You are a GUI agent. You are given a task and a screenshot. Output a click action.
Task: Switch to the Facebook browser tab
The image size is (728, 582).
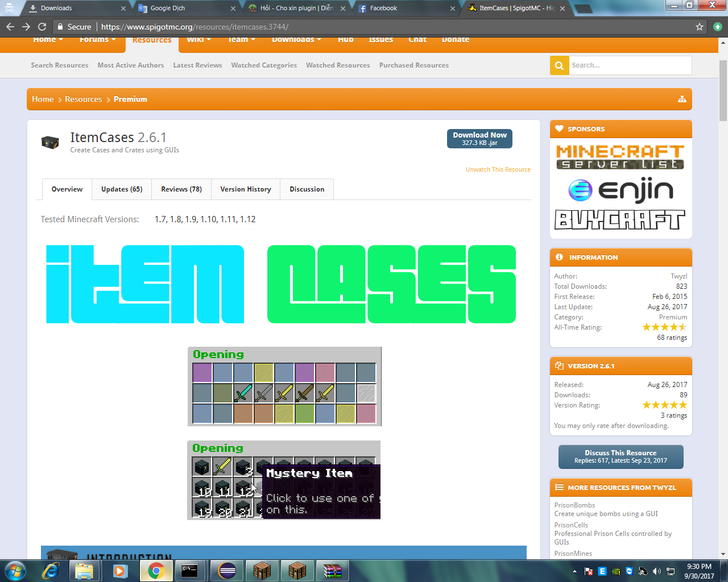pyautogui.click(x=407, y=8)
